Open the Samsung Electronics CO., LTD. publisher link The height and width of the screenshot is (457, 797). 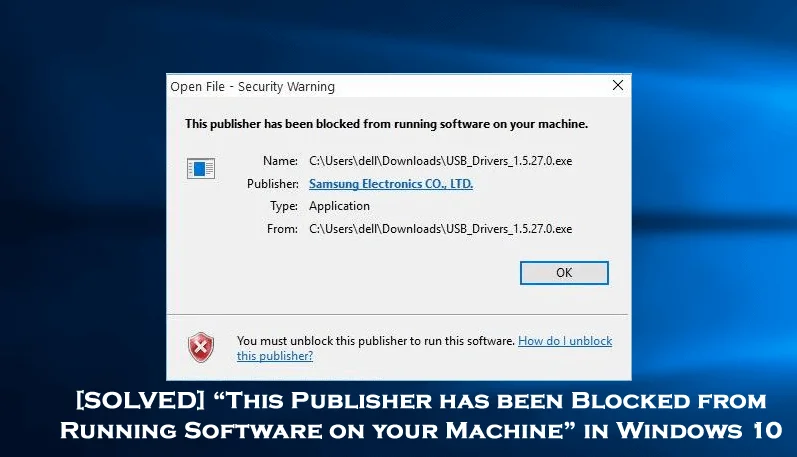click(391, 184)
